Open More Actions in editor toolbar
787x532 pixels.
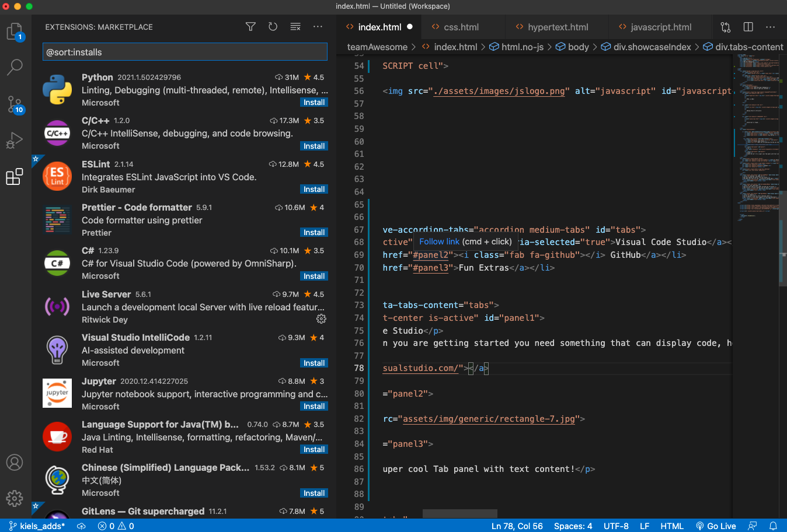770,27
